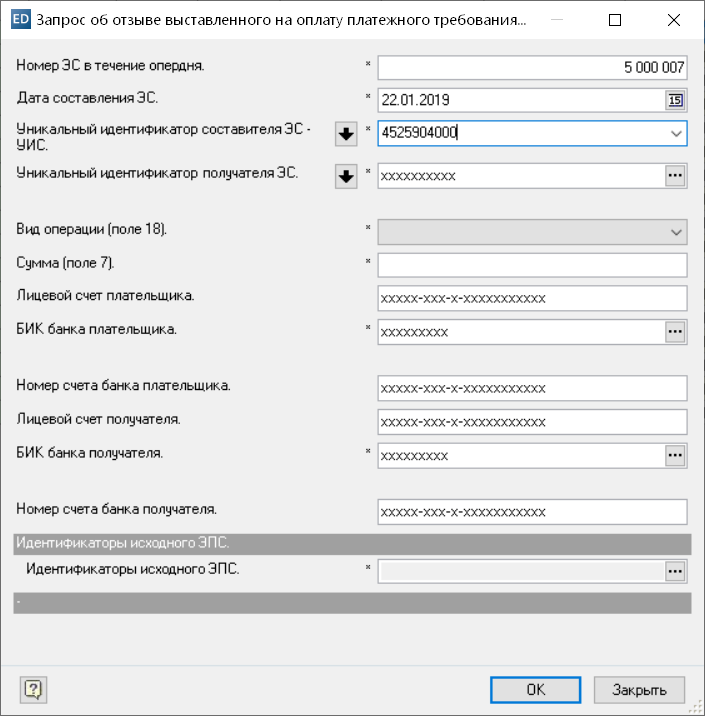Screen dimensions: 705x716
Task: Click the Лицевой счет получателя field
Action: 531,422
